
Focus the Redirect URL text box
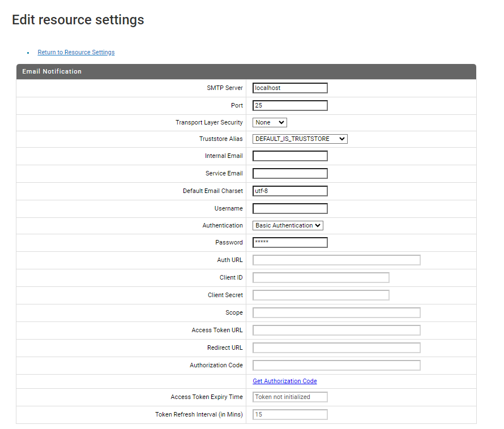click(x=336, y=348)
